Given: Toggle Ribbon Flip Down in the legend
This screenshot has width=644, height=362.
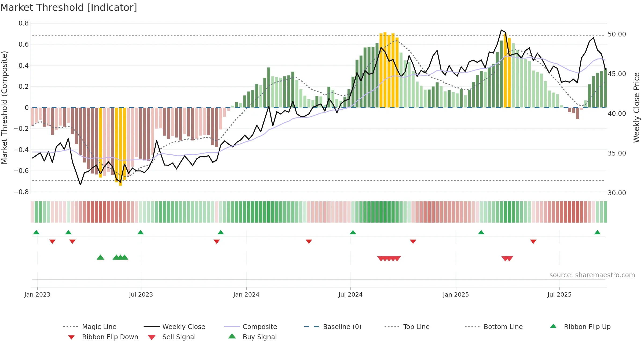Looking at the screenshot, I should [x=103, y=337].
